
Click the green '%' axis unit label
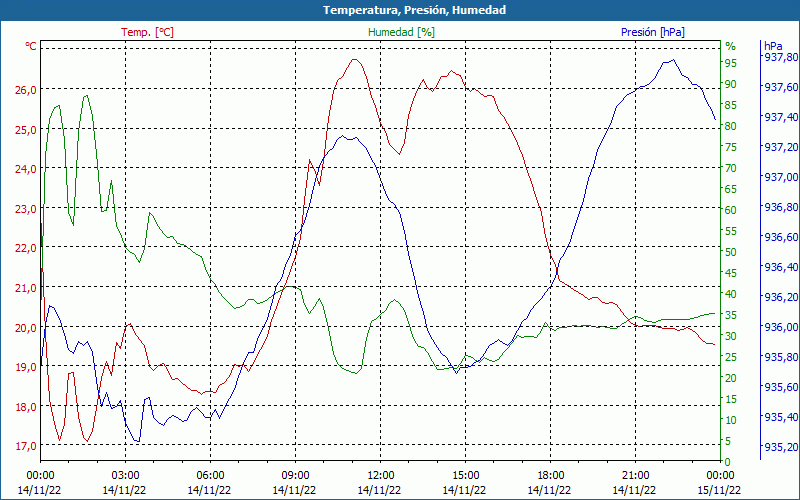point(731,46)
